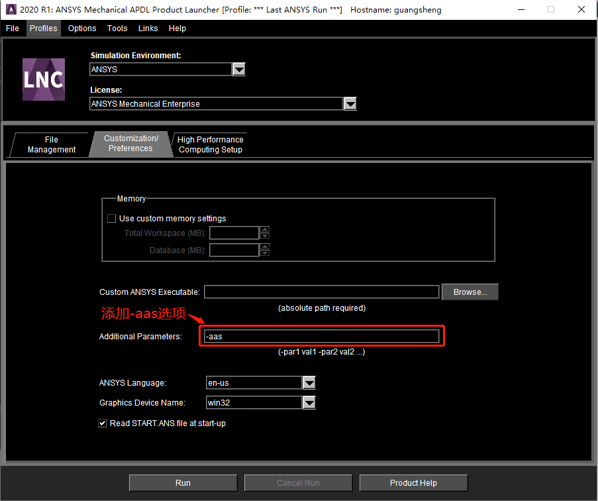Expand the ANSYS Language dropdown arrow
Image resolution: width=598 pixels, height=501 pixels.
click(x=309, y=382)
